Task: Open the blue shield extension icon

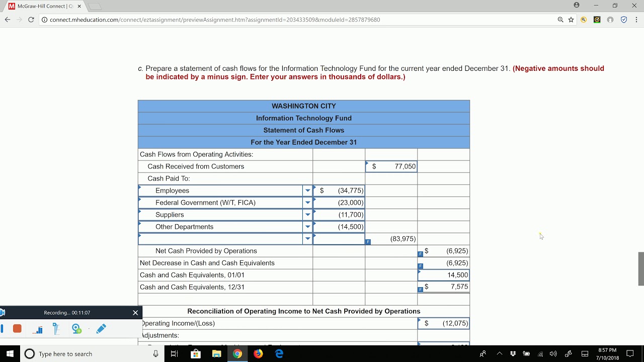Action: point(623,20)
